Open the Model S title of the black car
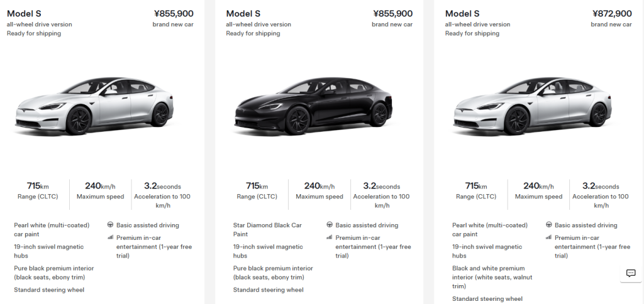The image size is (644, 304). (243, 13)
